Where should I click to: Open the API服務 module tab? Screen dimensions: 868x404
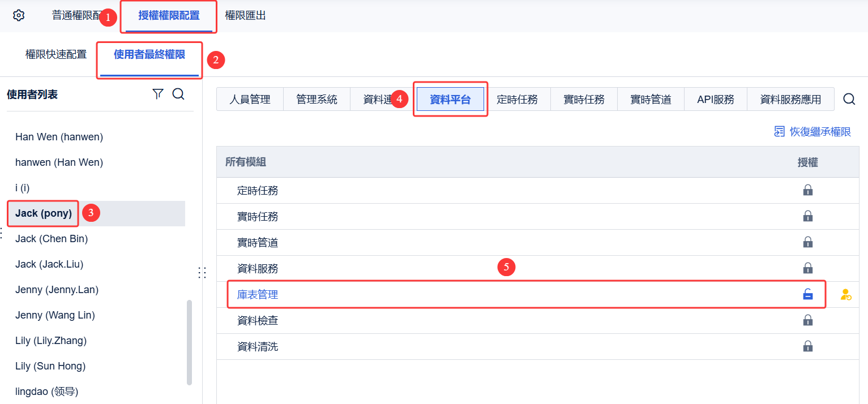pos(715,98)
